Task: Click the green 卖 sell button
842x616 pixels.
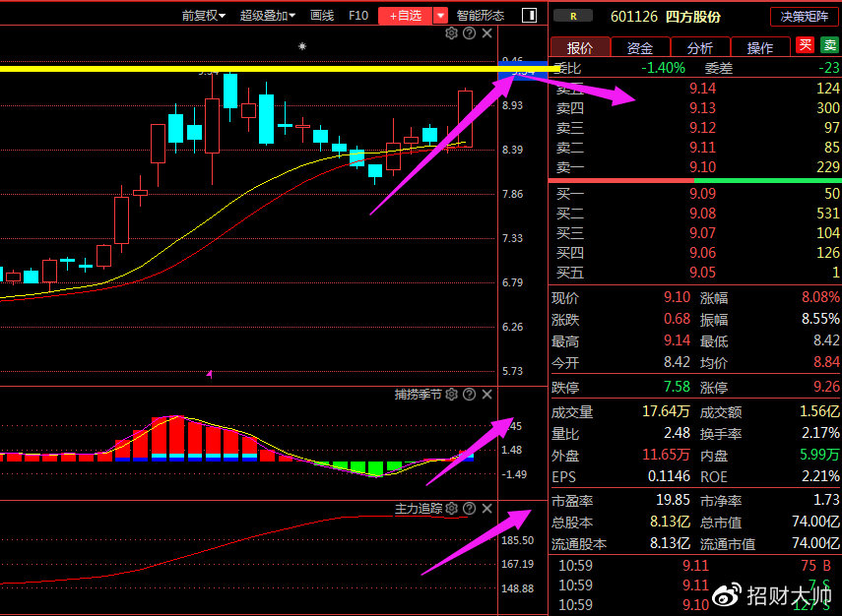Action: (827, 45)
